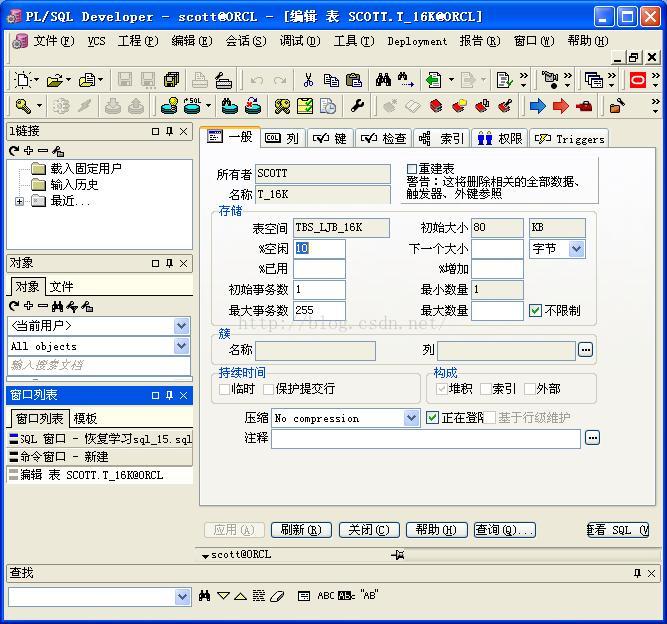Toggle the 索引 checkbox under 构成

click(485, 388)
